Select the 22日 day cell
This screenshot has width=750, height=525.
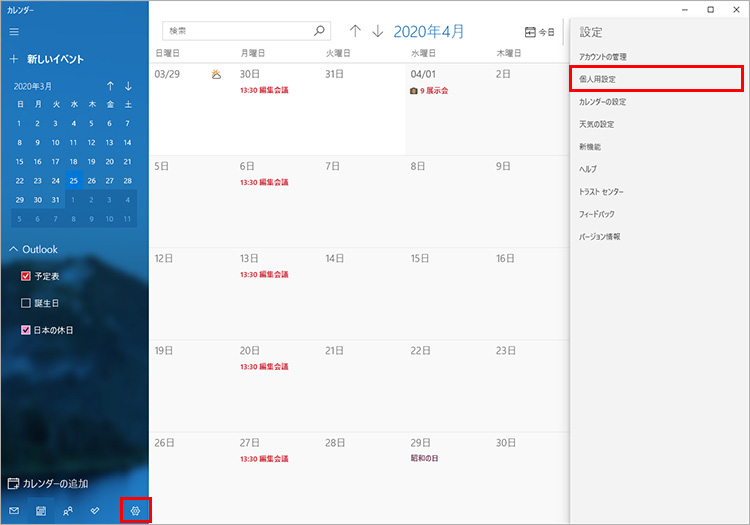[448, 386]
